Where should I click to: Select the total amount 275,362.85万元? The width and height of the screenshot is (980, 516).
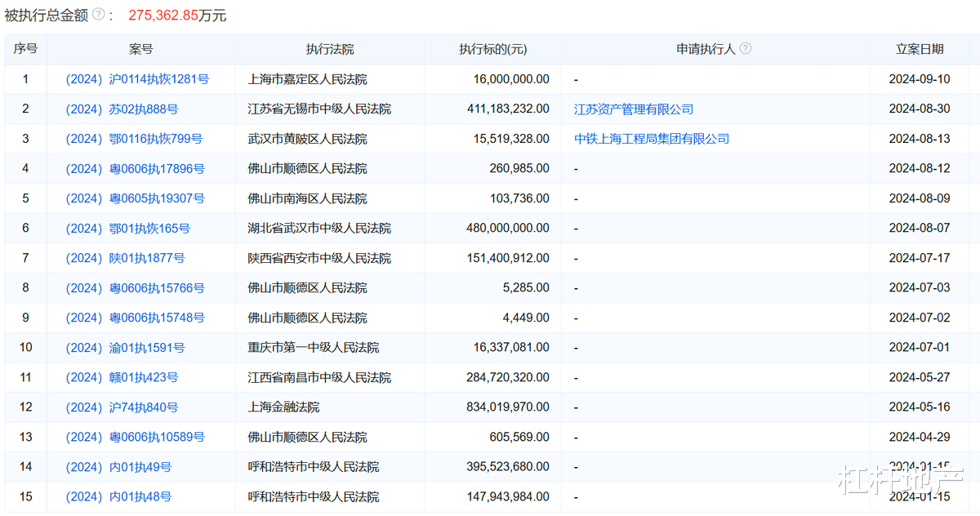[x=177, y=15]
